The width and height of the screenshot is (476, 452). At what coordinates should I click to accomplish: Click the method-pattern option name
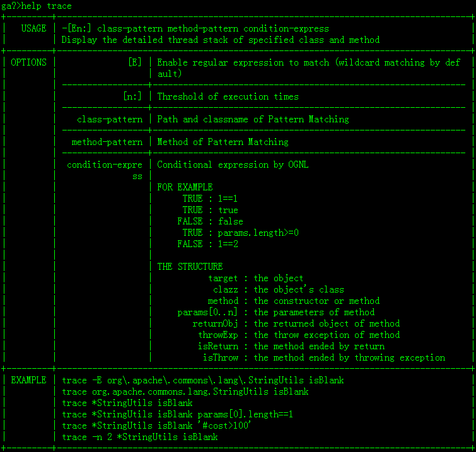(x=107, y=142)
